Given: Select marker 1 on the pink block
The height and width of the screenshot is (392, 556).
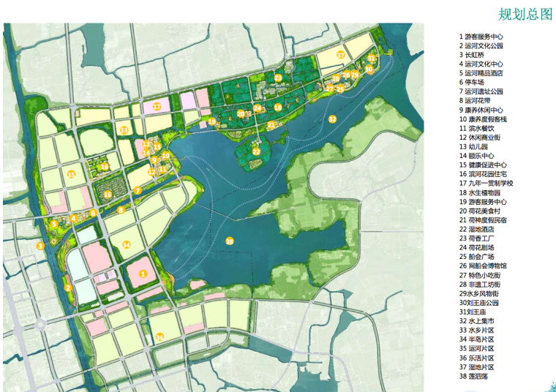Looking at the screenshot, I should pyautogui.click(x=143, y=273).
